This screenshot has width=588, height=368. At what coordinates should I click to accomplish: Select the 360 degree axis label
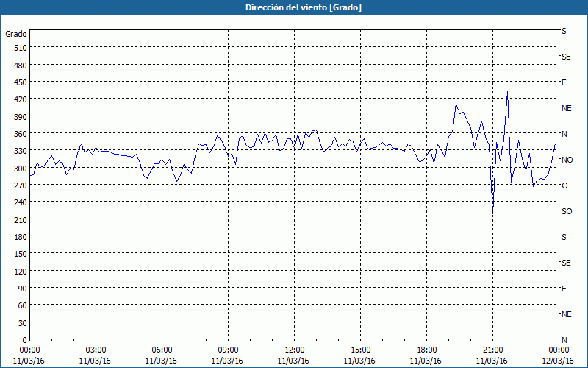click(21, 134)
